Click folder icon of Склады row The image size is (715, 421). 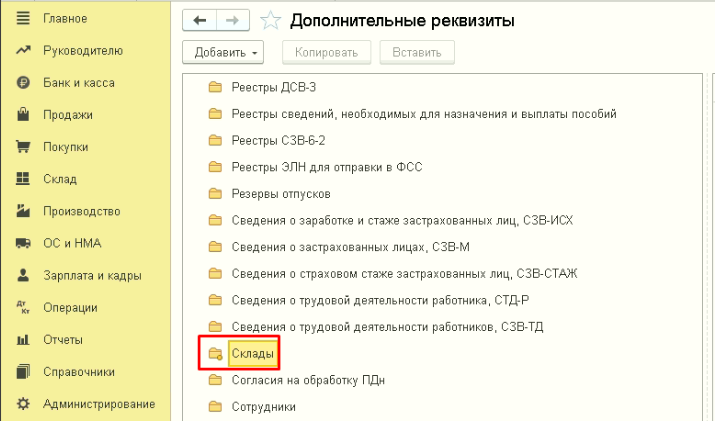coord(215,353)
